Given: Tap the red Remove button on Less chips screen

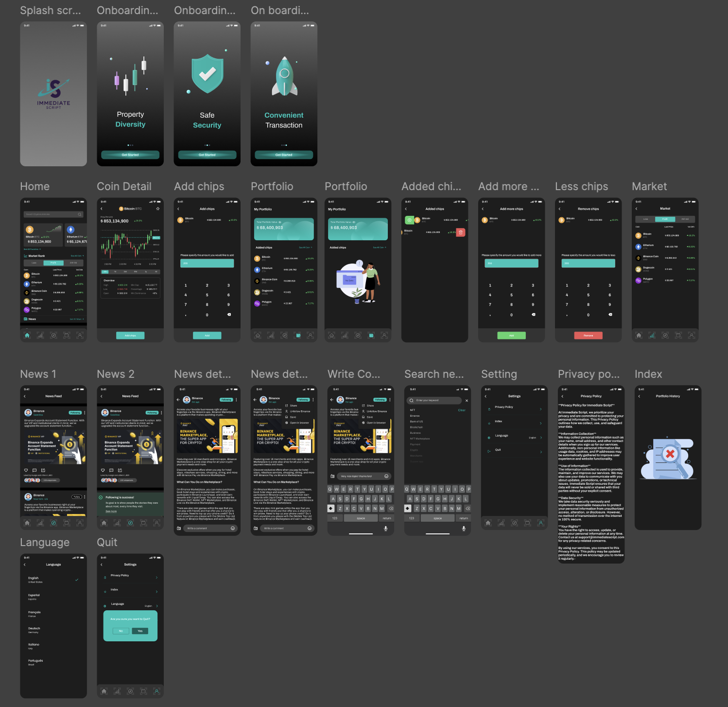Looking at the screenshot, I should click(588, 336).
